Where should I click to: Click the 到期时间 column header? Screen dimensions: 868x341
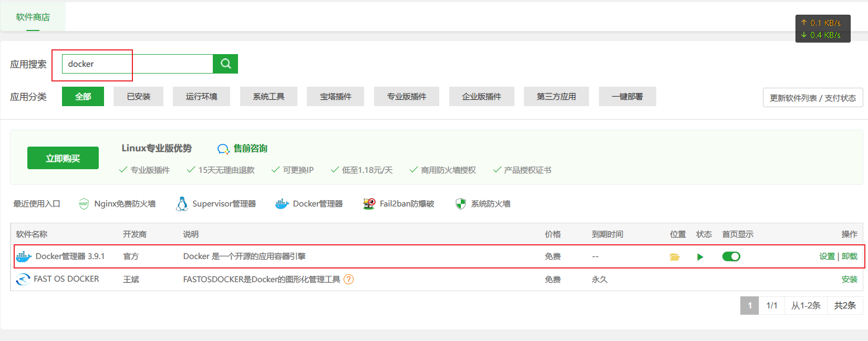[607, 234]
